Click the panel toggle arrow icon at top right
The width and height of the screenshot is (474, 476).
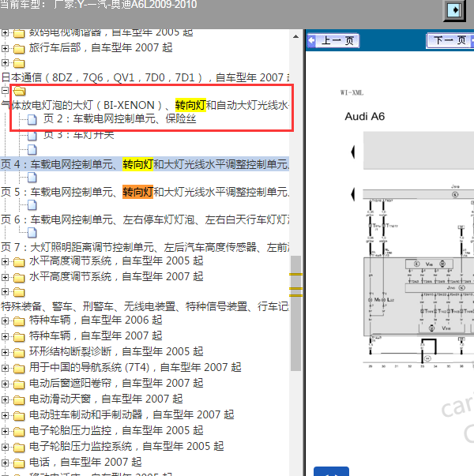point(454,10)
